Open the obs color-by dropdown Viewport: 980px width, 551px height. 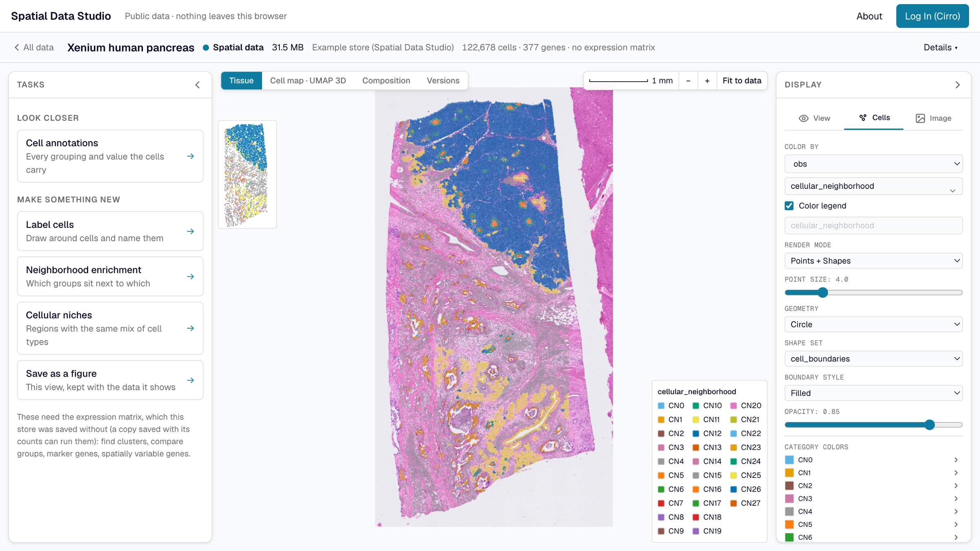(873, 164)
